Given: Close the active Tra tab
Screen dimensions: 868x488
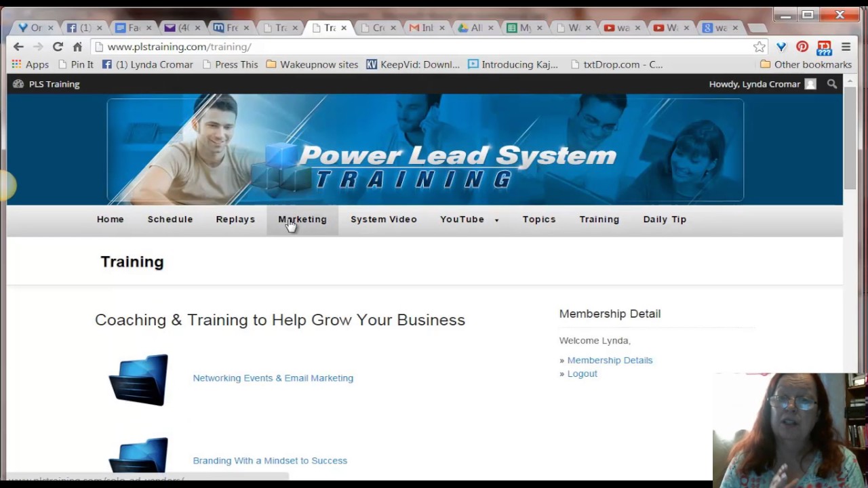Looking at the screenshot, I should (344, 28).
